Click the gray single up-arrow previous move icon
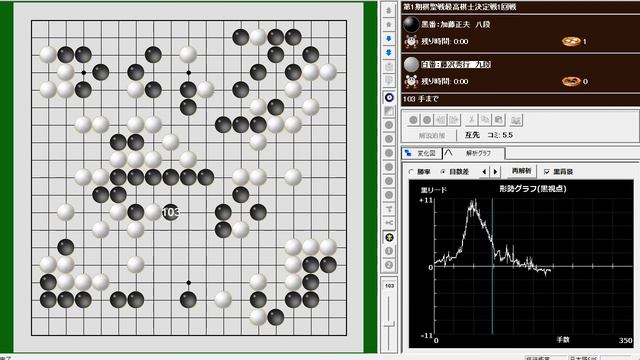 [389, 24]
